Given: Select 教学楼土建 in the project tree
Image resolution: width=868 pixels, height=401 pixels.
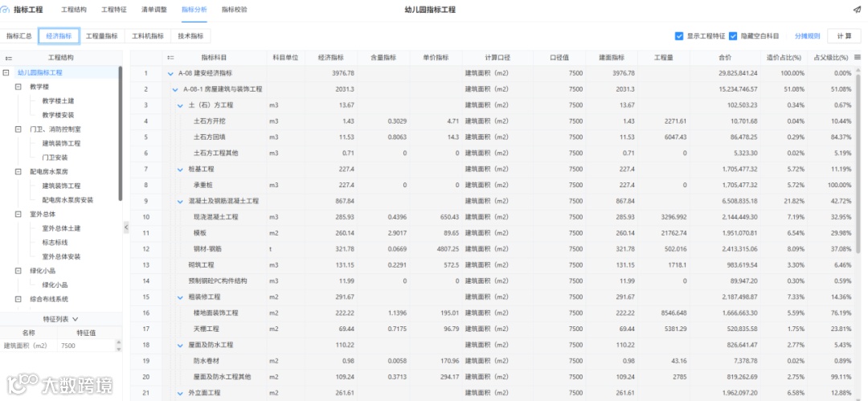Looking at the screenshot, I should click(x=58, y=100).
